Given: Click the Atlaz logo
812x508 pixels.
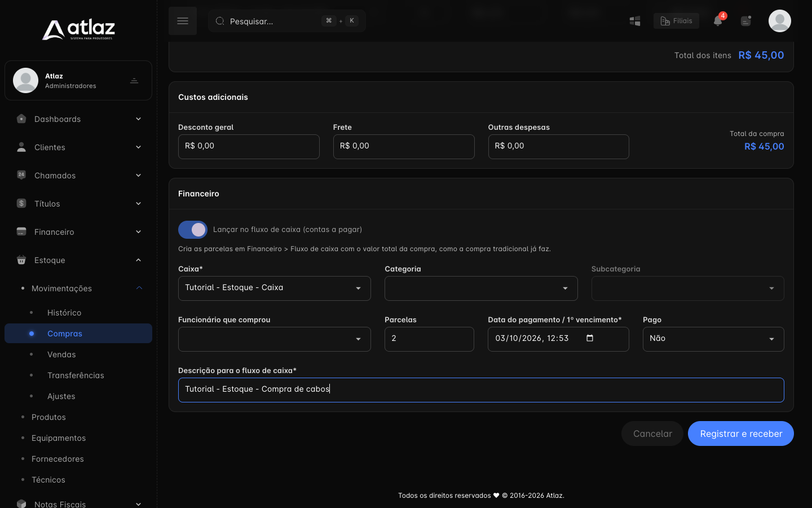Looking at the screenshot, I should [78, 29].
